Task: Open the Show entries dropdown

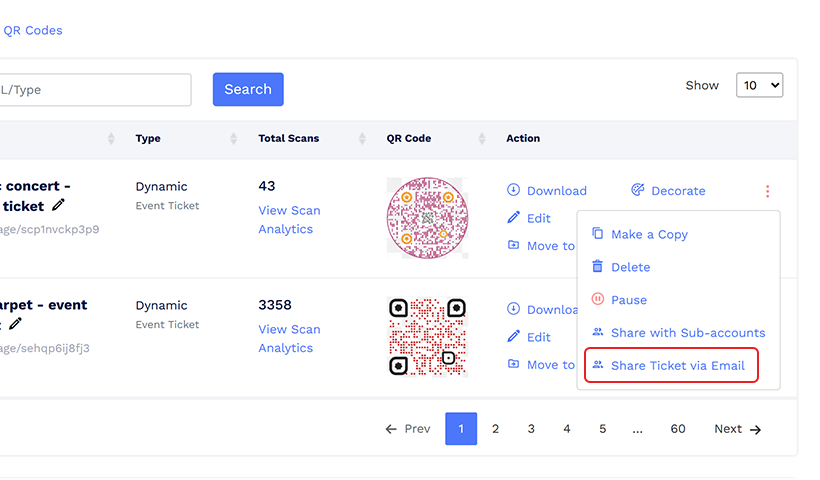Action: pyautogui.click(x=759, y=85)
